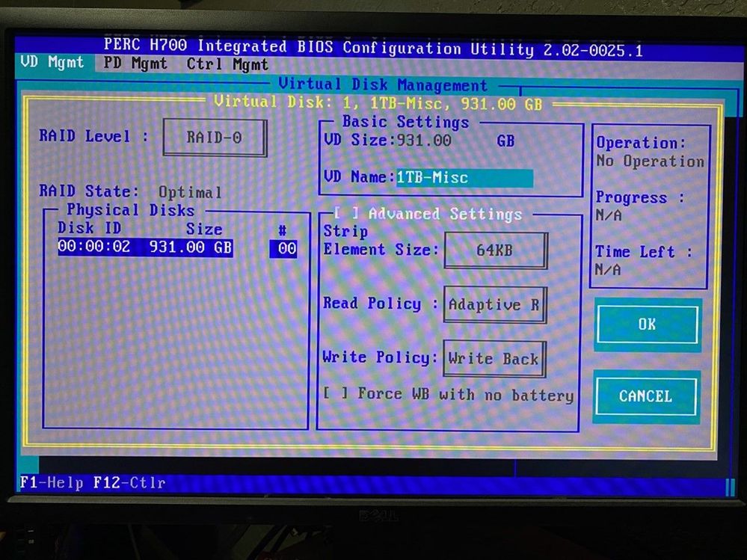
Task: Open the Write Policy Write Back dropdown
Action: 494,359
